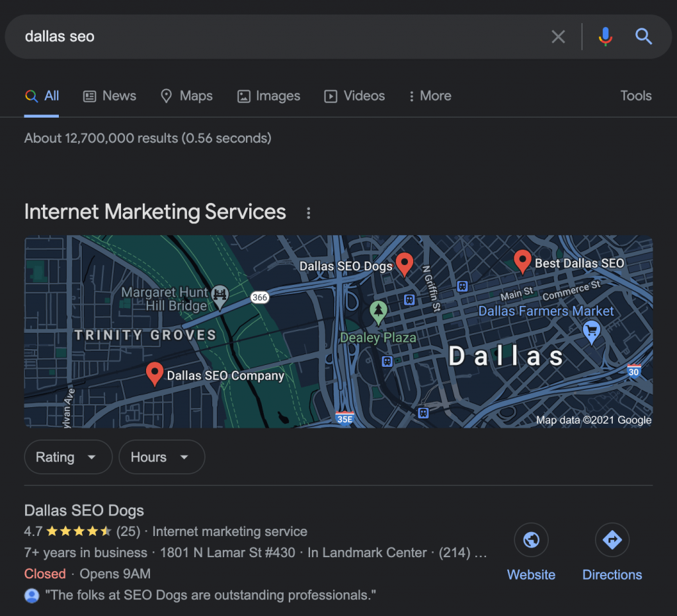The image size is (677, 616).
Task: Click the microphone icon for voice search
Action: pyautogui.click(x=606, y=36)
